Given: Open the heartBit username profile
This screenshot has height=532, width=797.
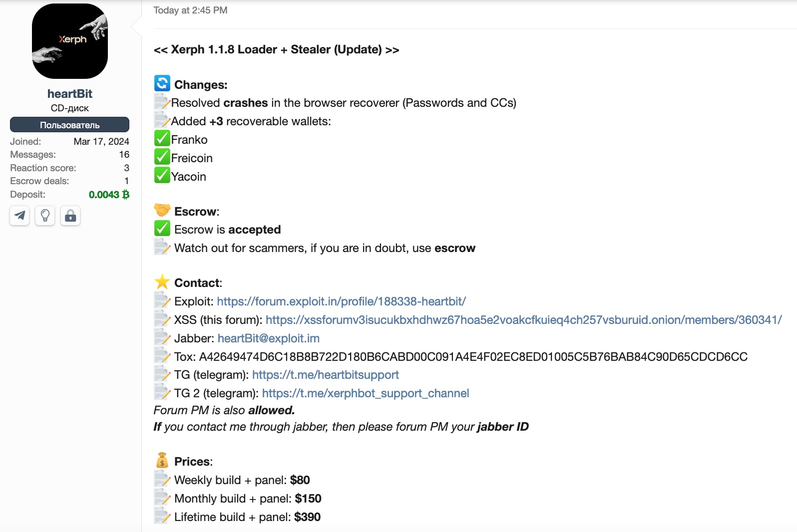Looking at the screenshot, I should [x=70, y=94].
